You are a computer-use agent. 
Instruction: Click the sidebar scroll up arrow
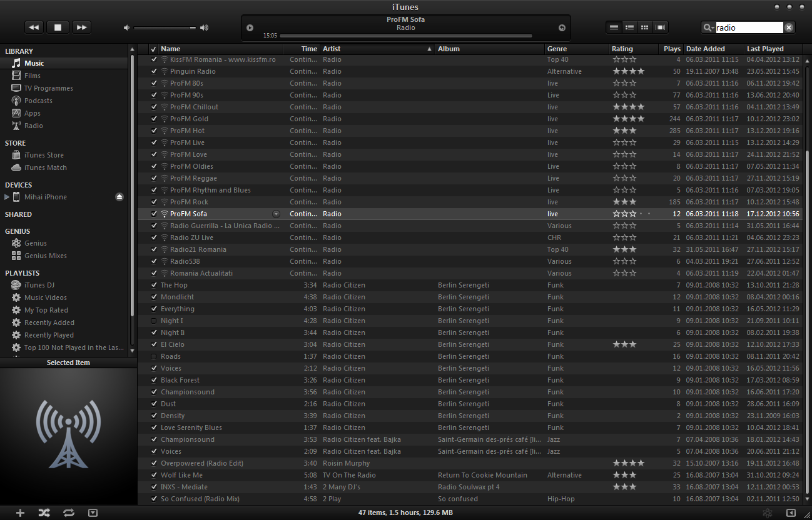click(x=132, y=49)
